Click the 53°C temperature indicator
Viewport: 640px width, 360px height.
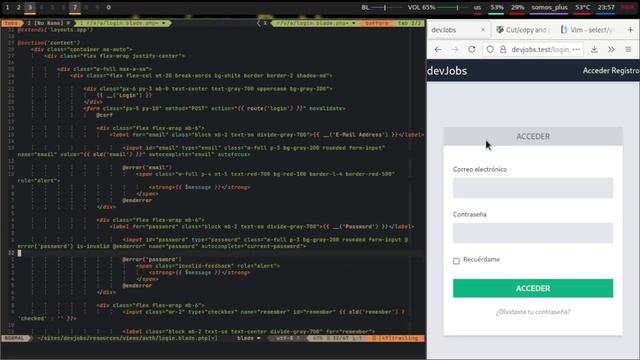(x=582, y=7)
